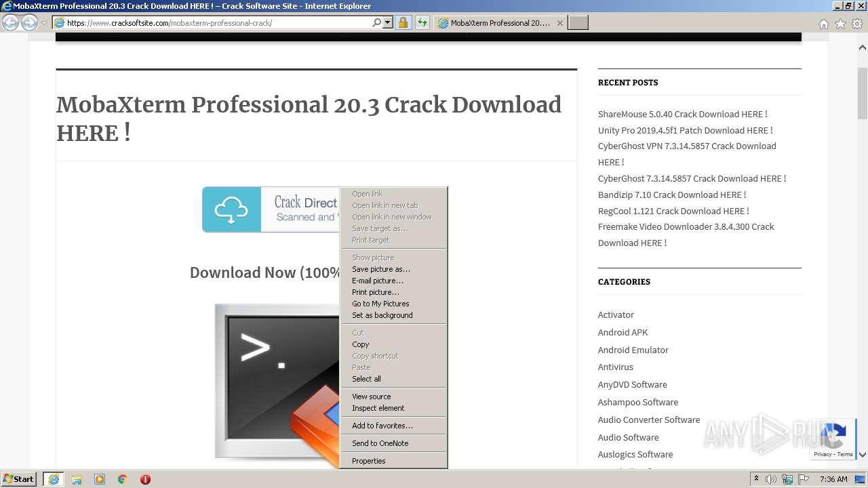Open CyberGhost VPN 7.3.14.5857 Crack post

[x=687, y=154]
